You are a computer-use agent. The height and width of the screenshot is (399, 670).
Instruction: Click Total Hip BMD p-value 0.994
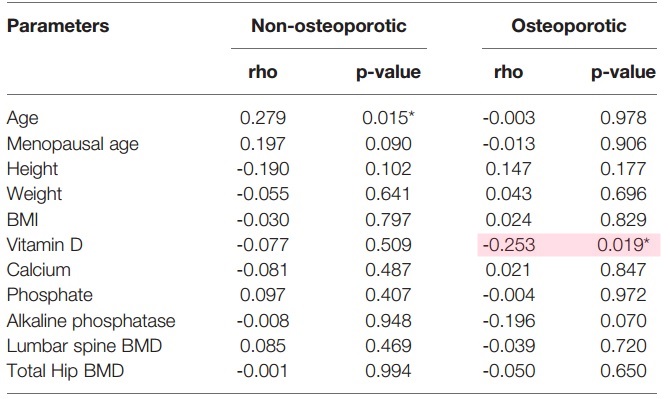(388, 371)
